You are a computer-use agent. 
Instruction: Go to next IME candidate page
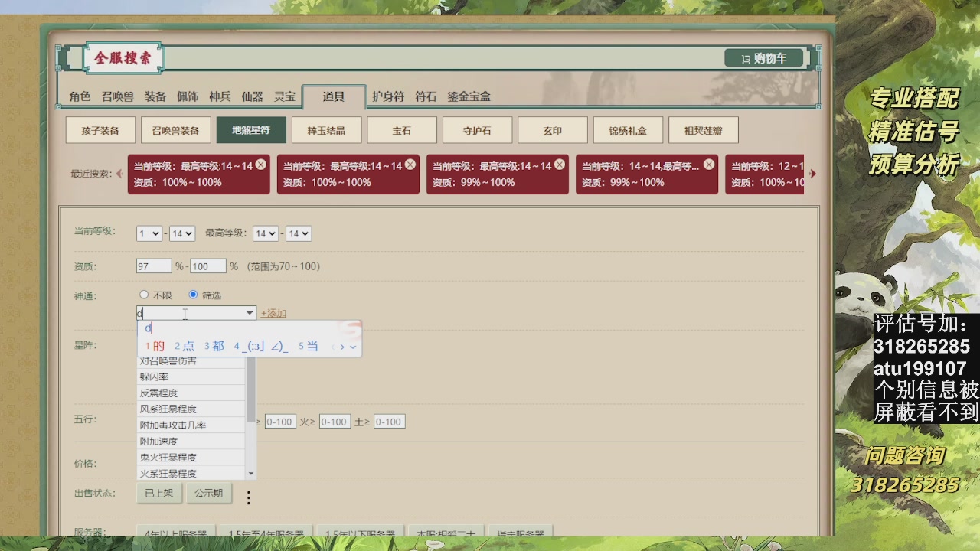(x=342, y=347)
